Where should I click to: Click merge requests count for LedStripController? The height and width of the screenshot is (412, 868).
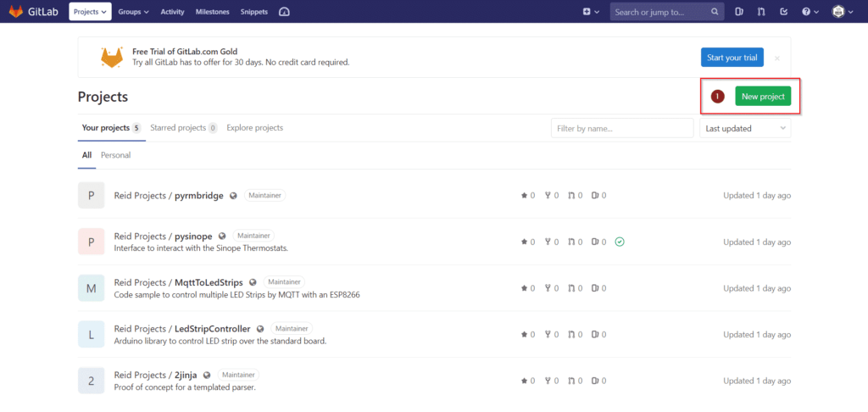576,335
